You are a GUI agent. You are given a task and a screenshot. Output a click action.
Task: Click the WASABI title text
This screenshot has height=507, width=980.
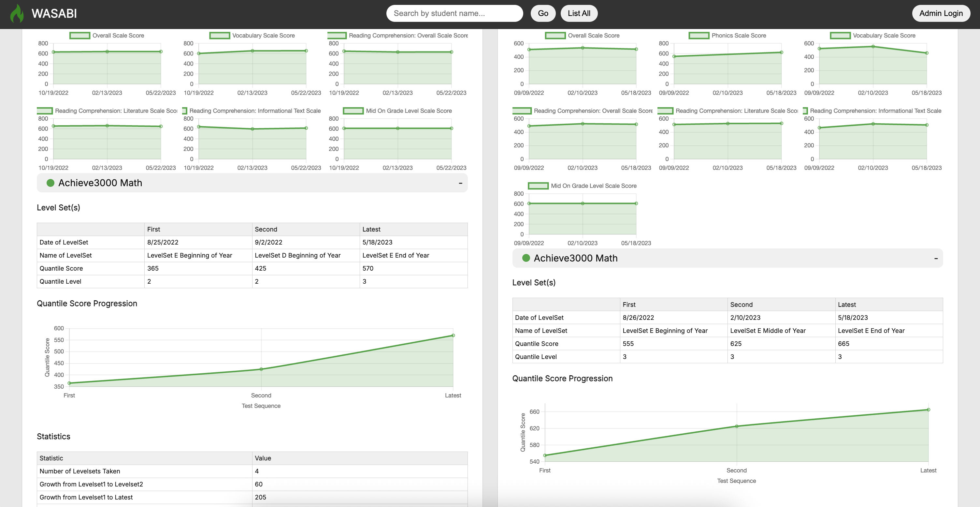tap(54, 13)
